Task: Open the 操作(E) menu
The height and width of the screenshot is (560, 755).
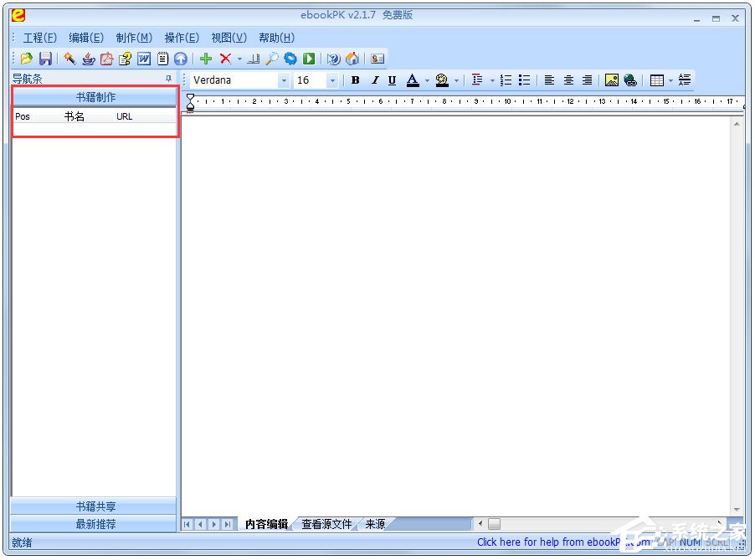Action: (x=182, y=38)
